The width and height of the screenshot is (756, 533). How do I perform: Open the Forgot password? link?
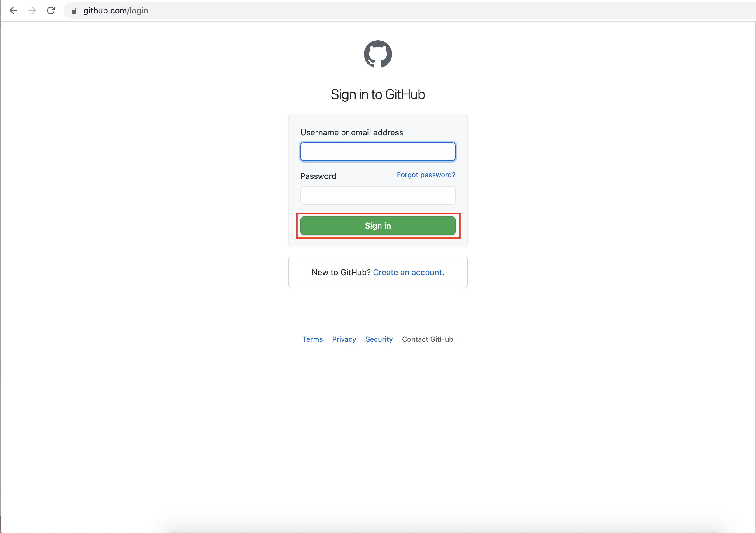(426, 175)
